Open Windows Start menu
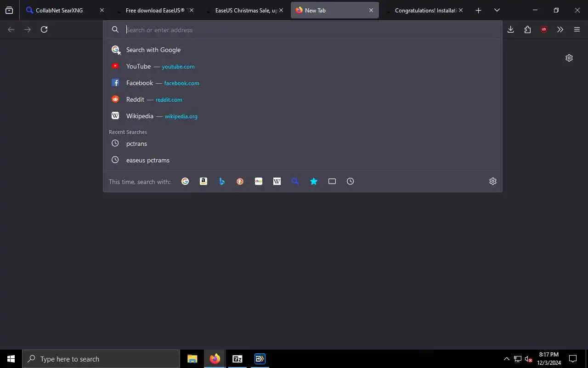 click(x=11, y=359)
